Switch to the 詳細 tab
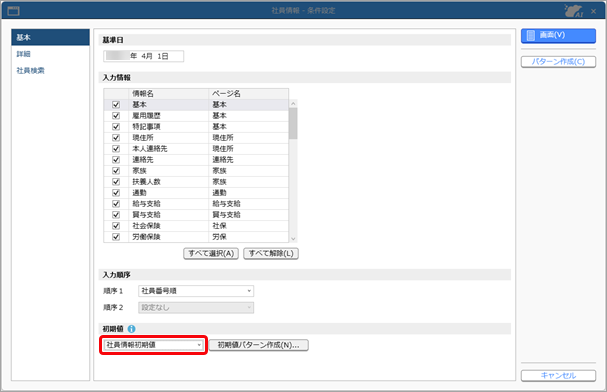 click(23, 54)
